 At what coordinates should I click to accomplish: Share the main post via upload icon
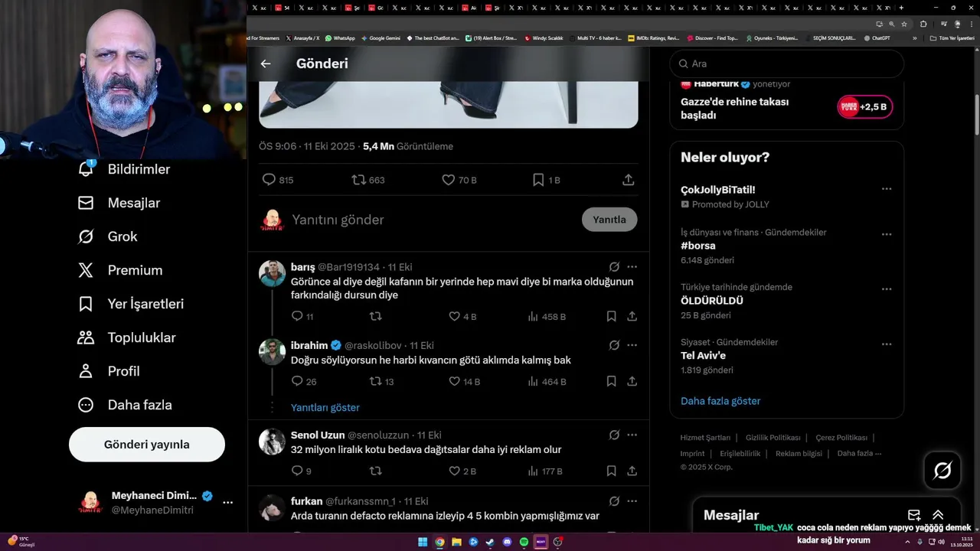pyautogui.click(x=629, y=180)
